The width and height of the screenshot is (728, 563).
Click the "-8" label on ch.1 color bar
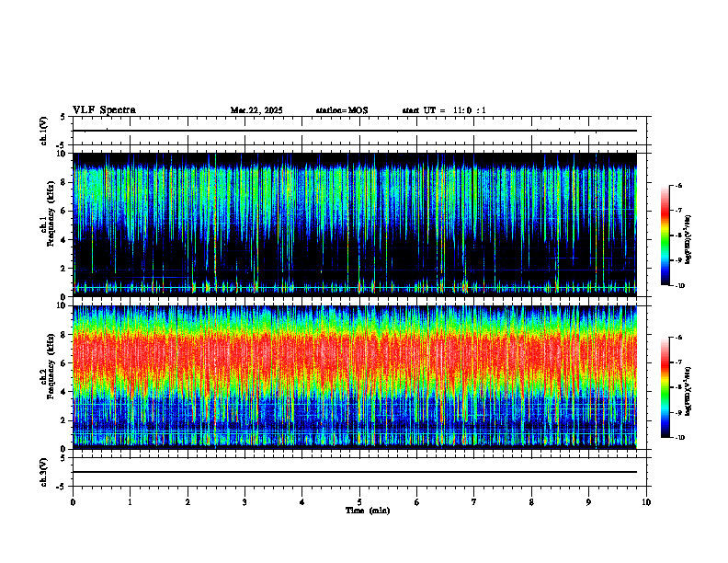678,236
